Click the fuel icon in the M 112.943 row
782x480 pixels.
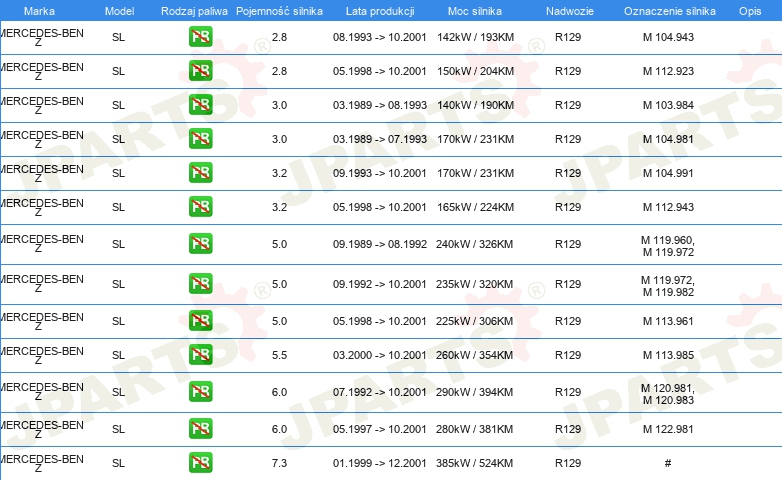tap(200, 207)
